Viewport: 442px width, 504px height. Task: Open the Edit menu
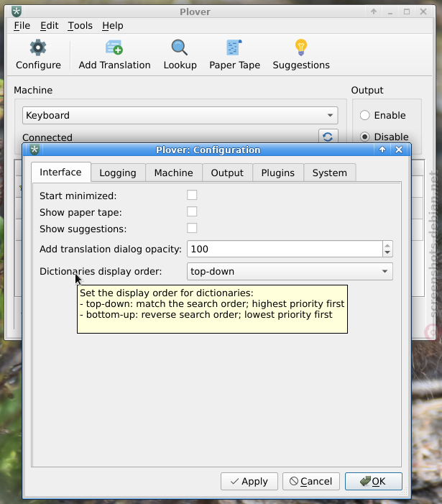coord(50,26)
